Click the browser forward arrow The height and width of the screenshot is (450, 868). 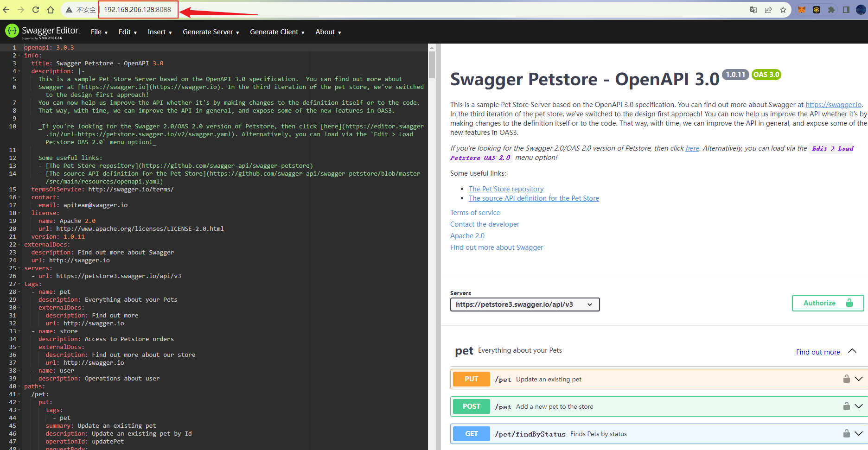pos(21,10)
